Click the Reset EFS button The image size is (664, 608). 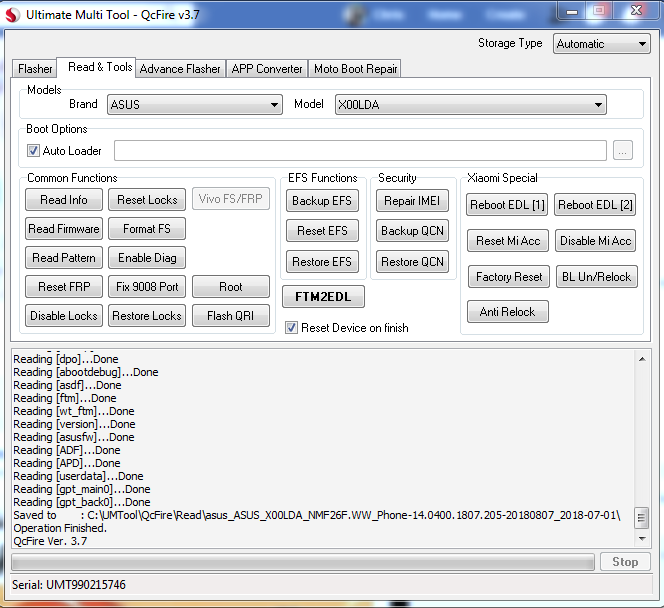tap(322, 231)
